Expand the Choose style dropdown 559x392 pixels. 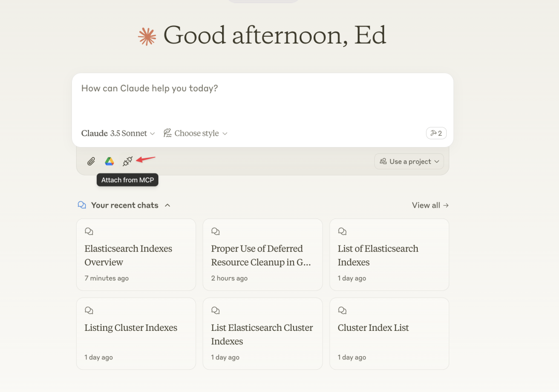pos(196,133)
